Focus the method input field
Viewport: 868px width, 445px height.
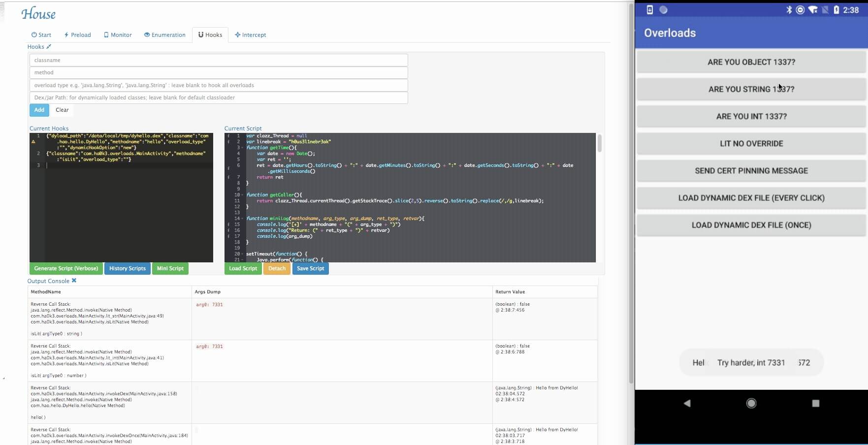(x=219, y=72)
